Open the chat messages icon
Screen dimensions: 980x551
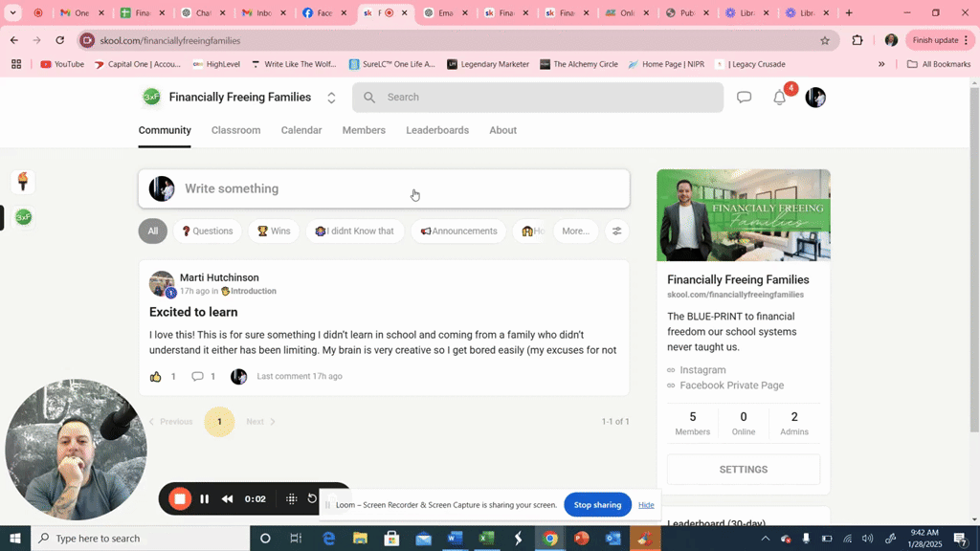click(x=744, y=97)
